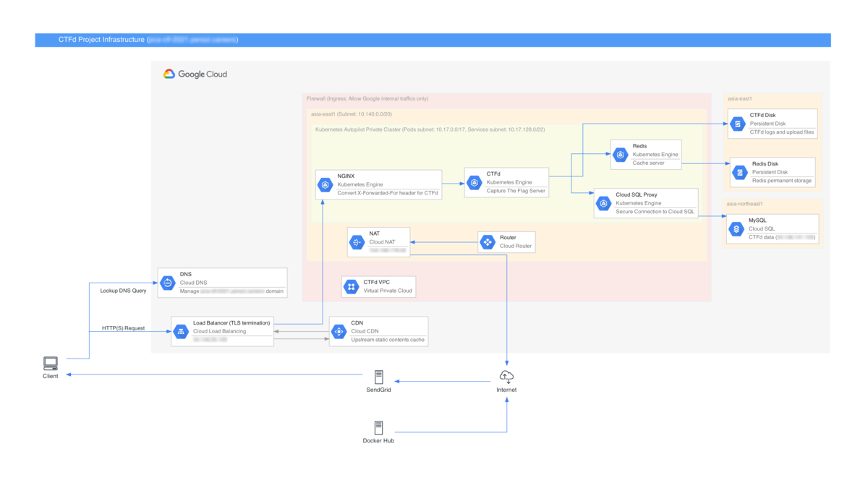Click the CTFd Disk persistent disk icon
The image size is (868, 480).
738,124
